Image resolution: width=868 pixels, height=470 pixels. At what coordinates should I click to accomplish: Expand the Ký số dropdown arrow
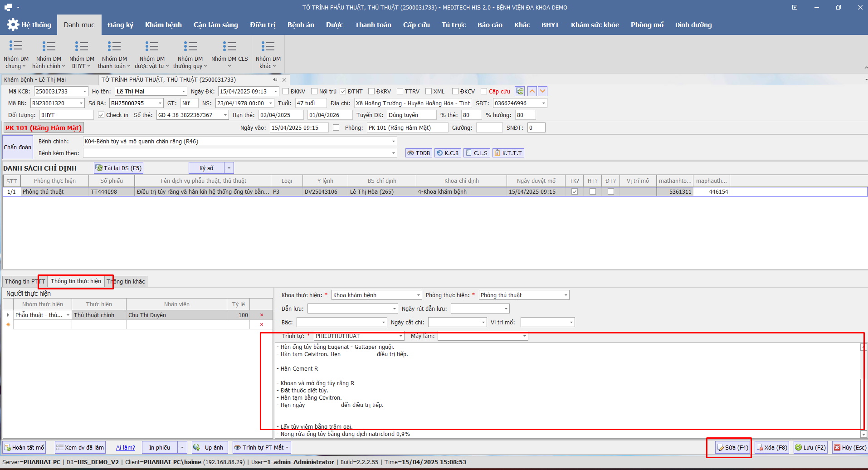pyautogui.click(x=229, y=168)
